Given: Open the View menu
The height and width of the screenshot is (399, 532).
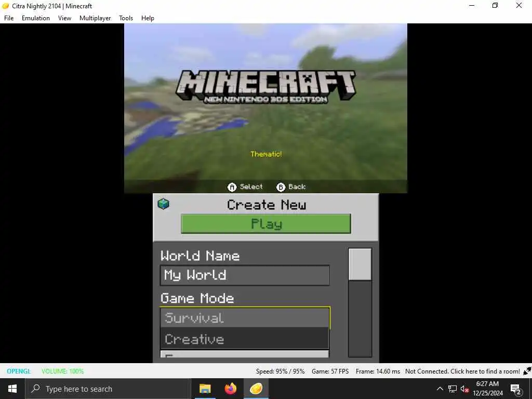Looking at the screenshot, I should coord(64,18).
